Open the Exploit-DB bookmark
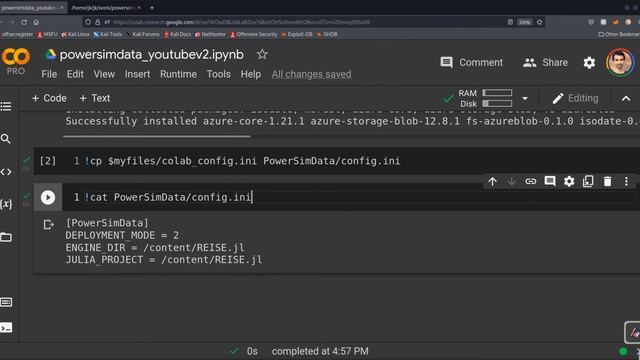640x360 pixels. (x=297, y=34)
